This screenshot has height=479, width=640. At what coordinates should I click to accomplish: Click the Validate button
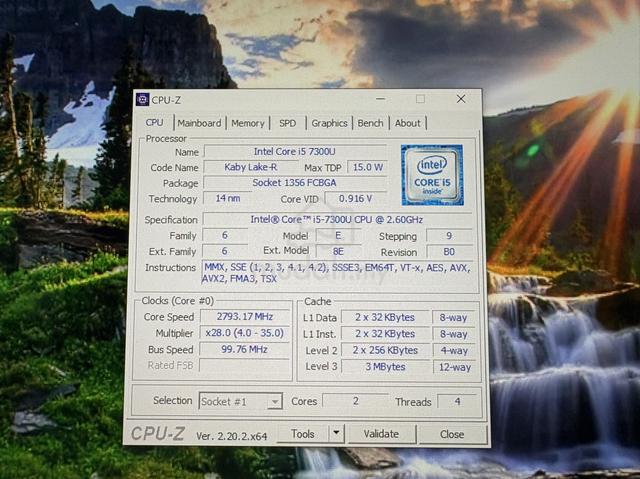pos(381,434)
